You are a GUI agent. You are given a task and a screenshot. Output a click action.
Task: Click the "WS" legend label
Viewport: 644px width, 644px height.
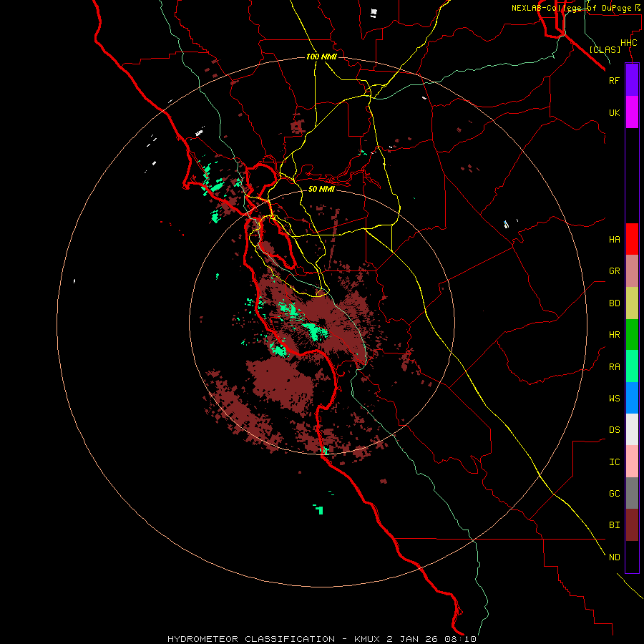[x=614, y=398]
